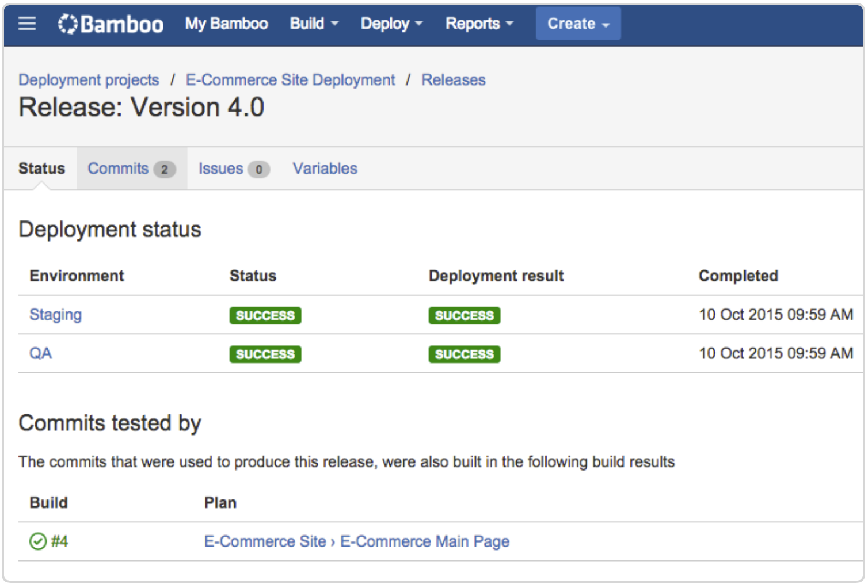Go to Deployment projects breadcrumb
Viewport: 868px width, 588px height.
click(x=89, y=80)
